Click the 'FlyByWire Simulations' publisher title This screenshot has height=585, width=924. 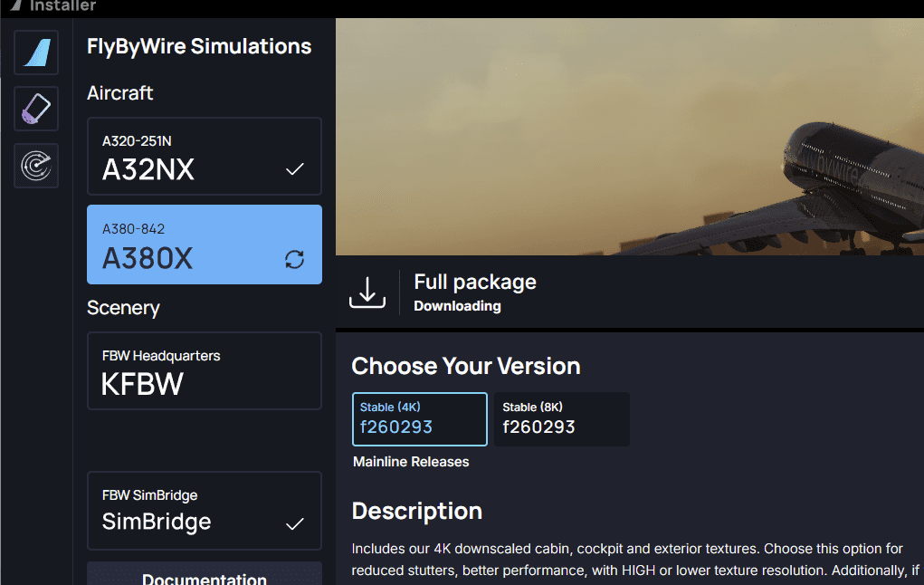tap(199, 46)
